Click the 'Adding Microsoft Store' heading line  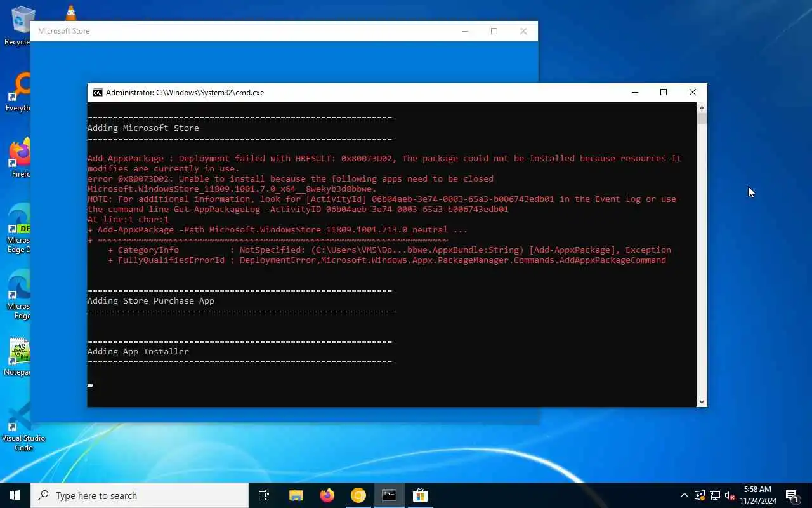[x=143, y=128]
